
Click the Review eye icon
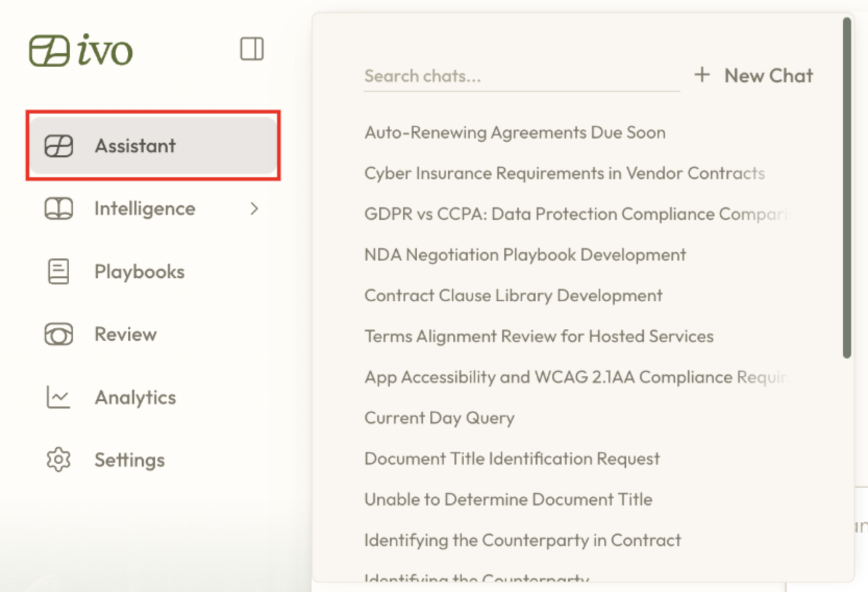point(58,335)
